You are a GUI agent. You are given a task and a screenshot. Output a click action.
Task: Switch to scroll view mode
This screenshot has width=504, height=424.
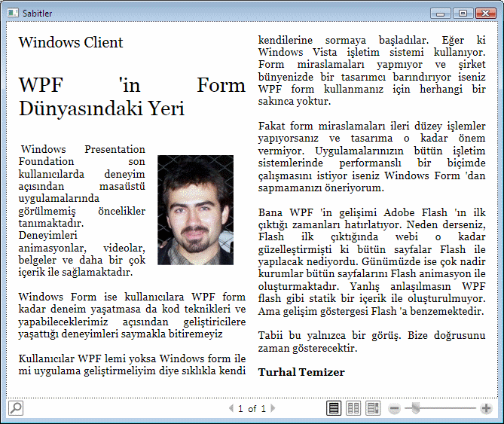373,408
